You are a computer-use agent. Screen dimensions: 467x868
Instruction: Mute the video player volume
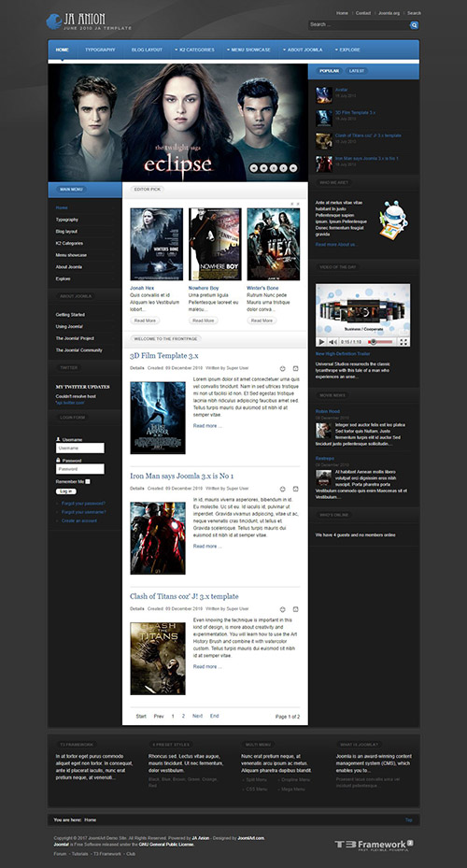tap(333, 342)
